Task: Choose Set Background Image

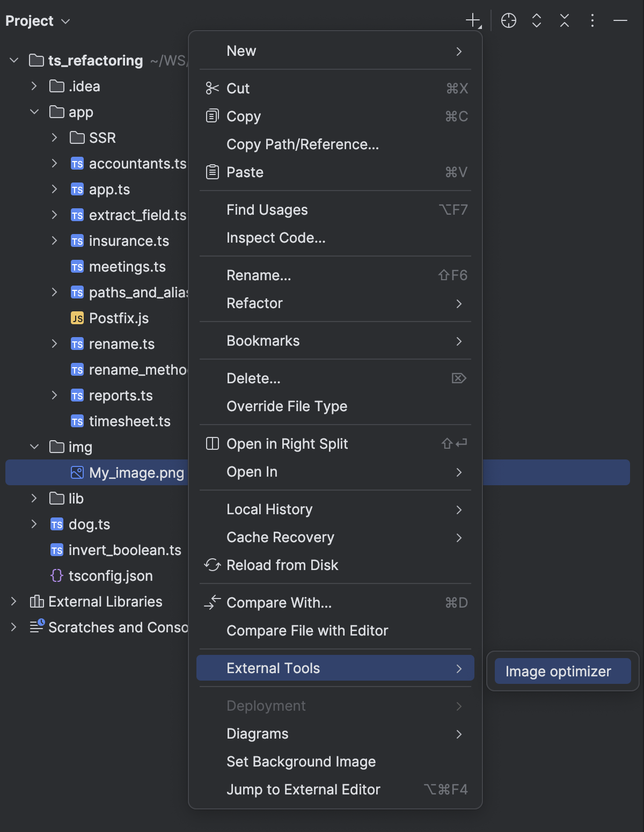Action: point(301,761)
